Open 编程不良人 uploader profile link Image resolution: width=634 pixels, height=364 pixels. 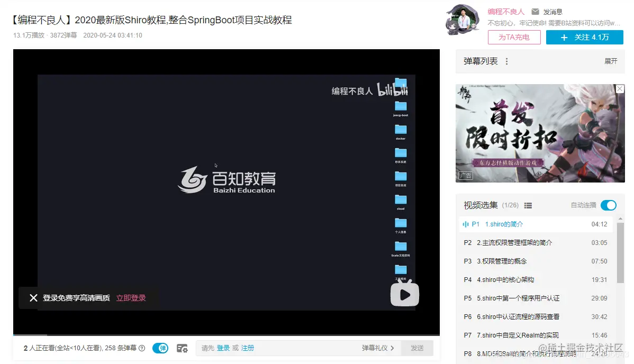tap(506, 12)
